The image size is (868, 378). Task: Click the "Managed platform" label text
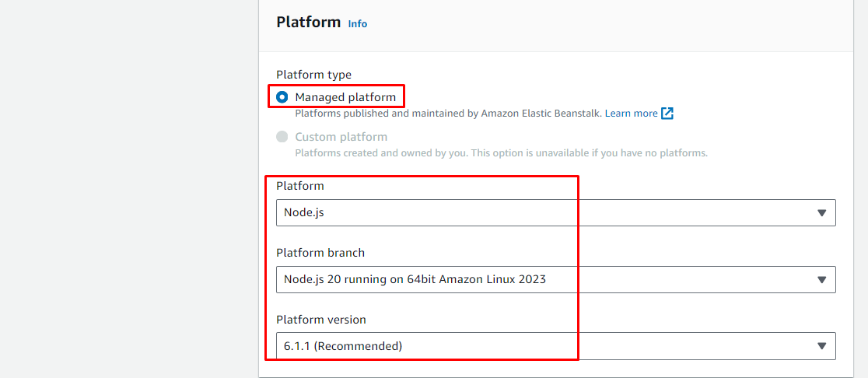point(345,97)
